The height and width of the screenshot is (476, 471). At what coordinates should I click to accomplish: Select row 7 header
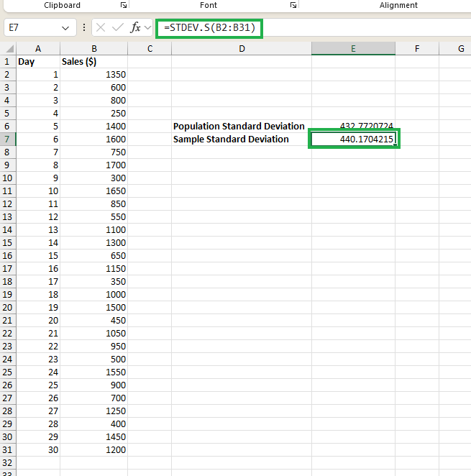click(x=8, y=139)
